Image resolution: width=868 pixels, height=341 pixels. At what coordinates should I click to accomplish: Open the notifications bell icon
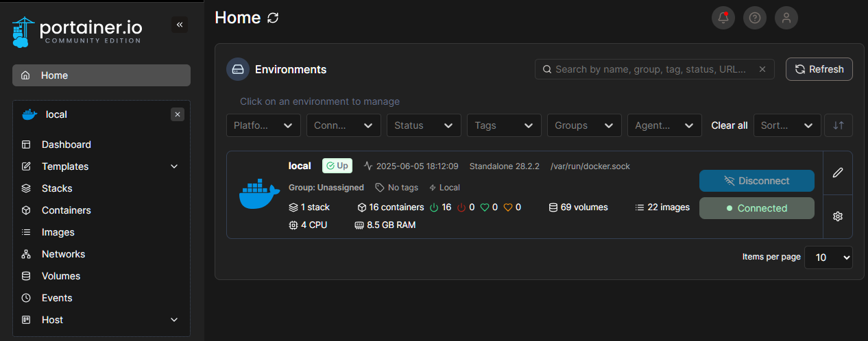pyautogui.click(x=723, y=18)
